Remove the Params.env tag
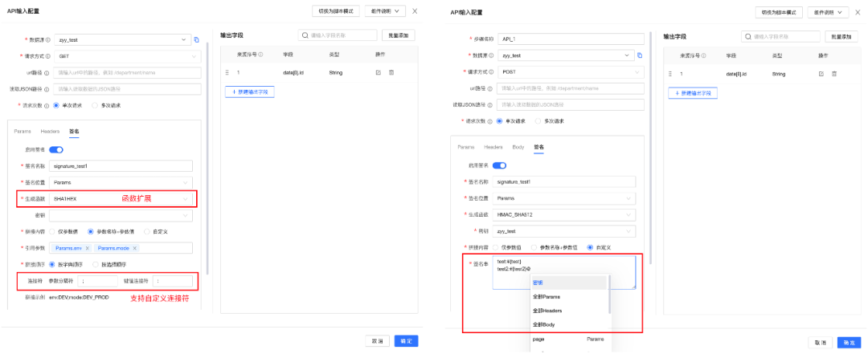The height and width of the screenshot is (354, 868). point(87,248)
